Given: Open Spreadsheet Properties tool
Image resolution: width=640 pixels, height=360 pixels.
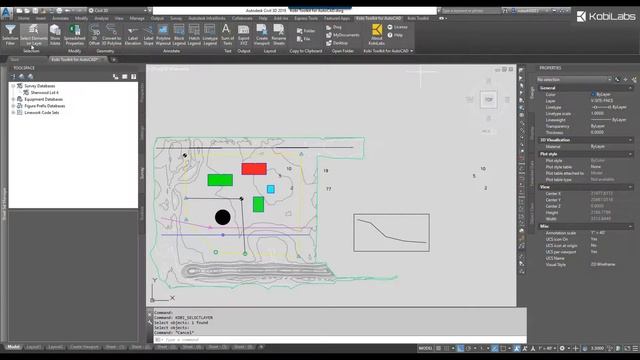Looking at the screenshot, I should tap(75, 35).
